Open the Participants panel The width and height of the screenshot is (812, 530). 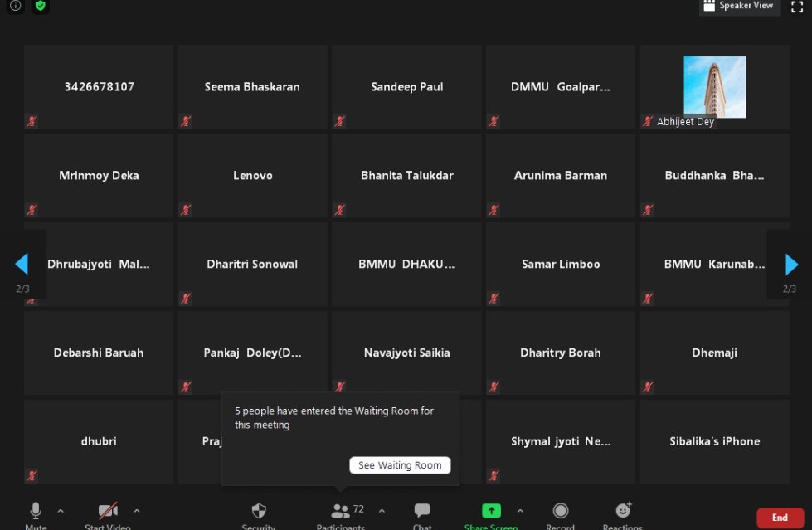[341, 516]
